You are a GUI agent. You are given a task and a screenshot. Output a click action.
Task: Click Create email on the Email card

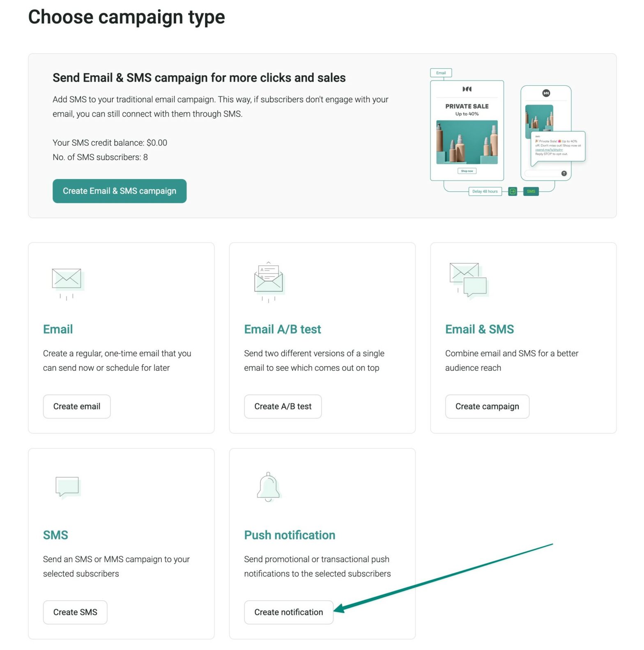point(76,407)
